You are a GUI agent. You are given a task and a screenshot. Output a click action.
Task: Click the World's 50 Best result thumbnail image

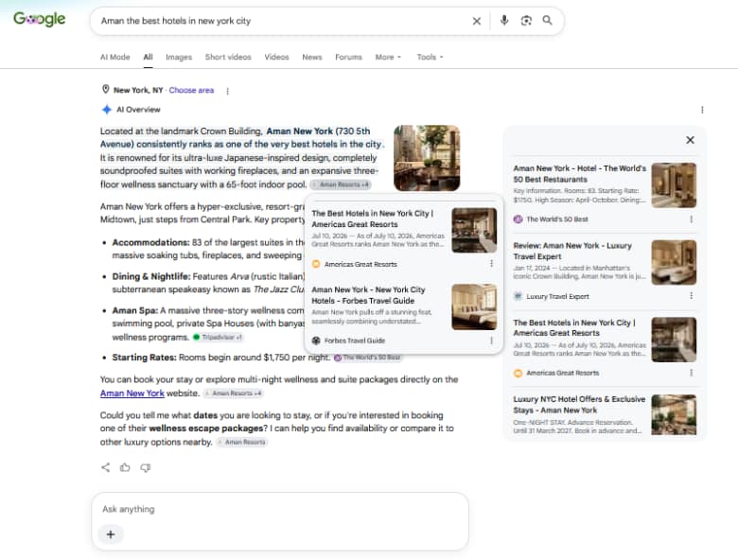[674, 185]
